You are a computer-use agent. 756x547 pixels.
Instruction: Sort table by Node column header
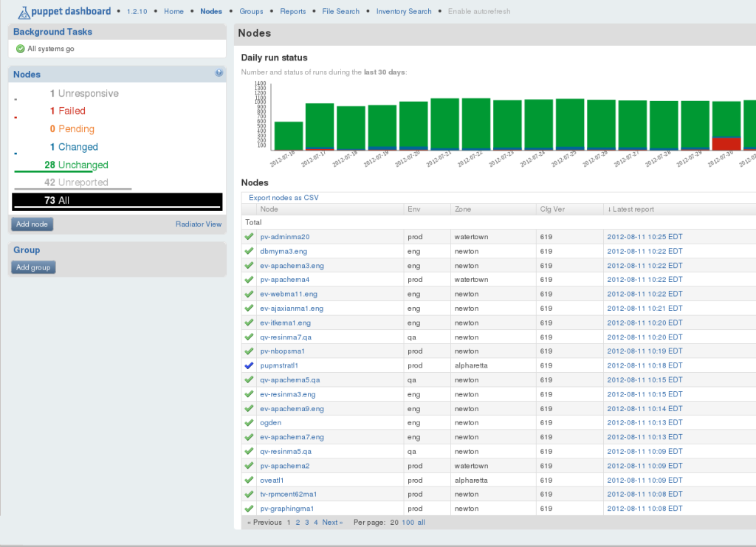point(269,209)
